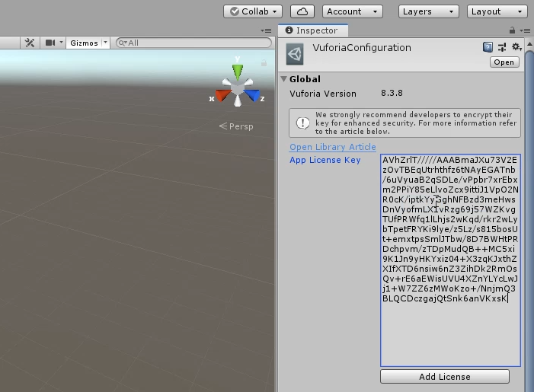This screenshot has height=392, width=534.
Task: Open the scene camera dropdown arrow
Action: [x=61, y=43]
